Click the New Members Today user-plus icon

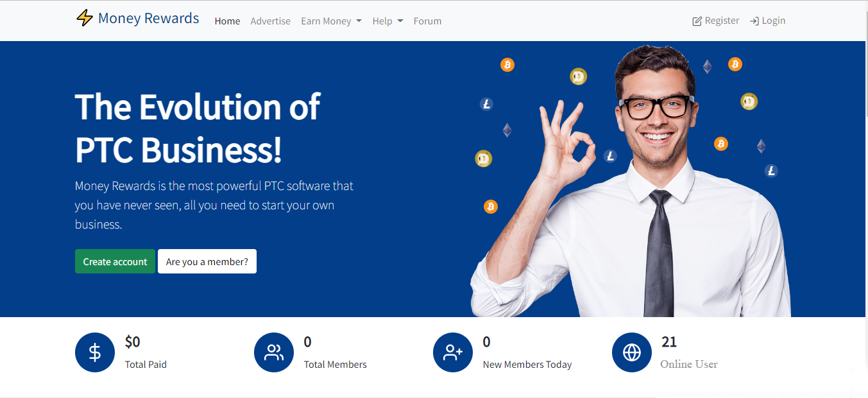pos(452,352)
